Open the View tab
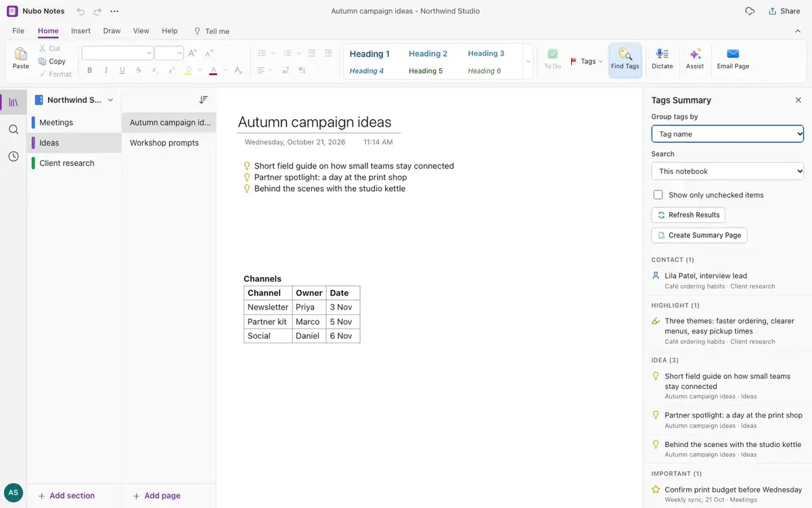Screen dimensions: 812x508 point(141,31)
